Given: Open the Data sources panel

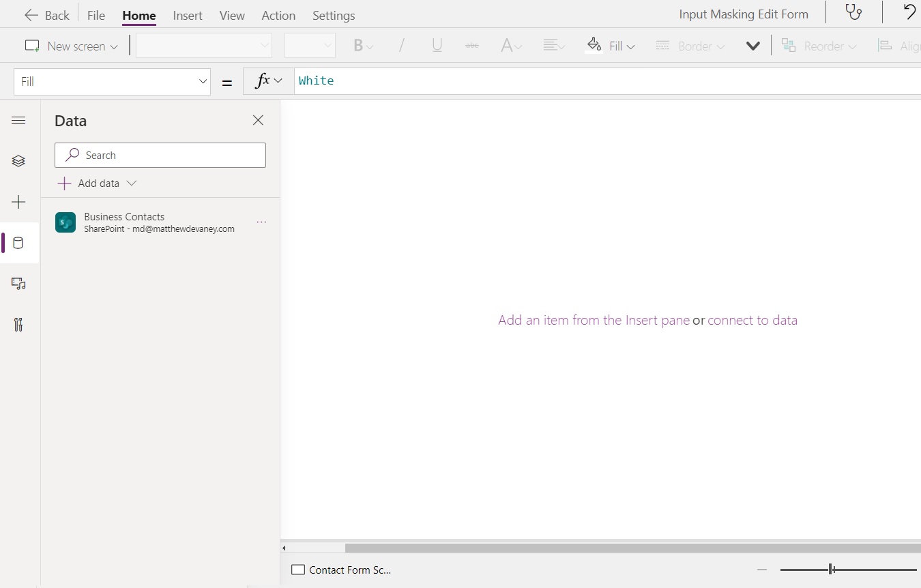Looking at the screenshot, I should coord(18,243).
